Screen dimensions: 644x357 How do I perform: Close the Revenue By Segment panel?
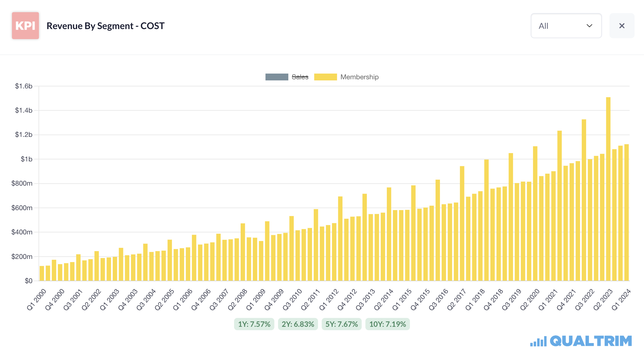[622, 26]
